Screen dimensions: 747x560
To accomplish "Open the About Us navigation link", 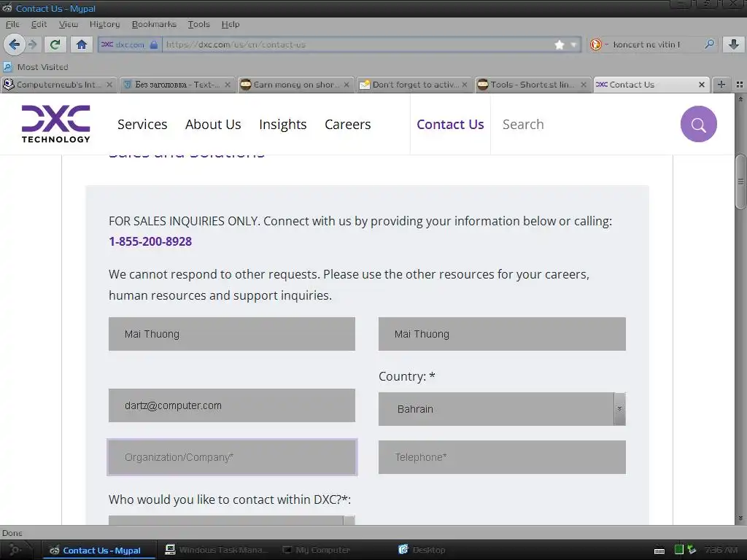I will 213,124.
